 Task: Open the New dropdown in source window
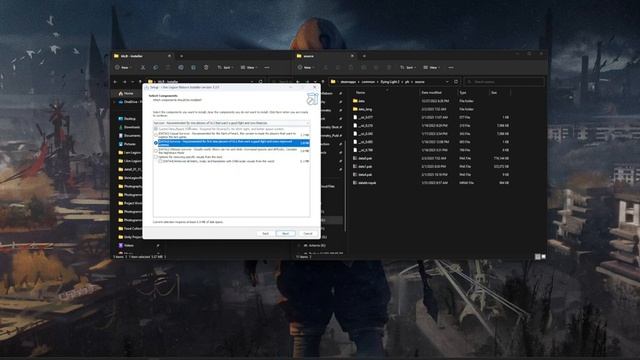[x=305, y=67]
